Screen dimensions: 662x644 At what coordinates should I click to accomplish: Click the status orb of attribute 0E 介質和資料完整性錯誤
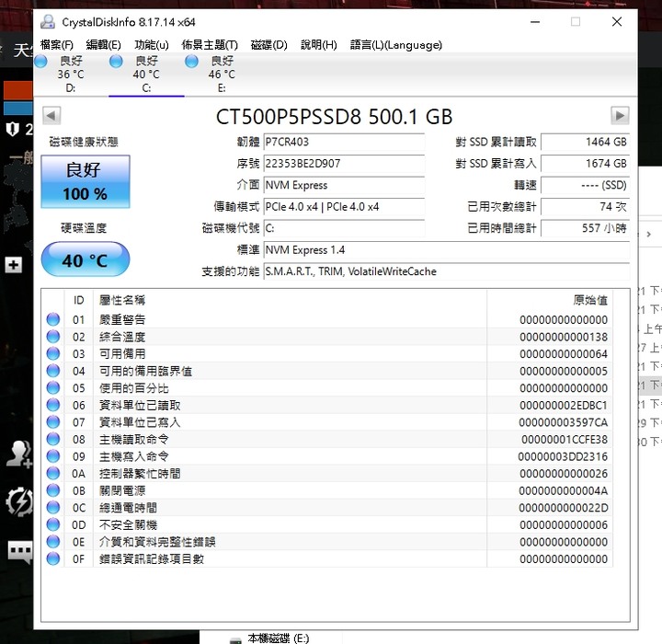point(53,542)
